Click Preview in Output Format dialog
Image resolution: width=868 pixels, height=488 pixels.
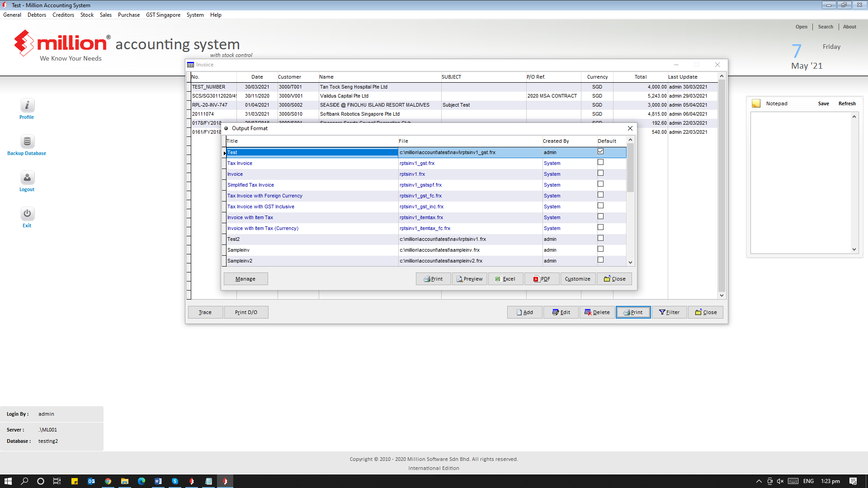pos(469,279)
